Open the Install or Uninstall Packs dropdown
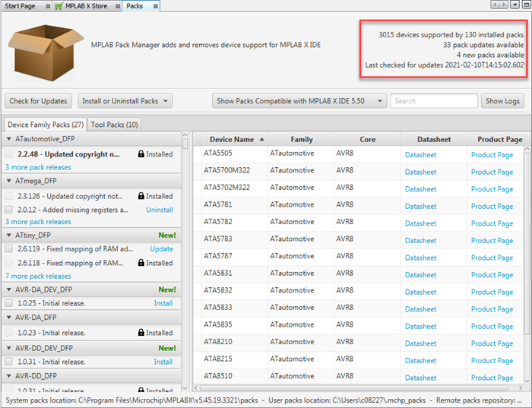The image size is (532, 408). [x=125, y=101]
